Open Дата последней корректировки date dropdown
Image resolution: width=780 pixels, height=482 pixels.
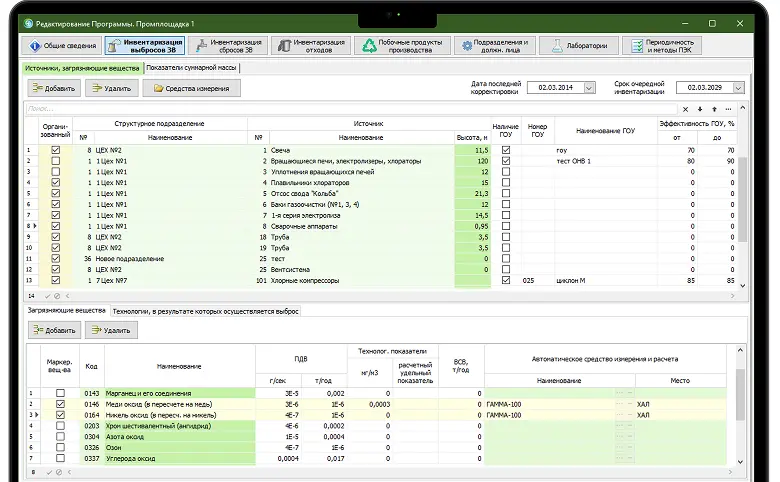(589, 88)
